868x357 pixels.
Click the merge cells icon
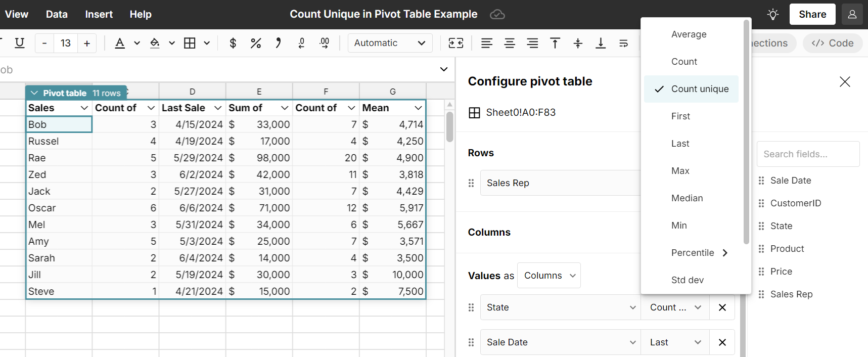pyautogui.click(x=456, y=43)
